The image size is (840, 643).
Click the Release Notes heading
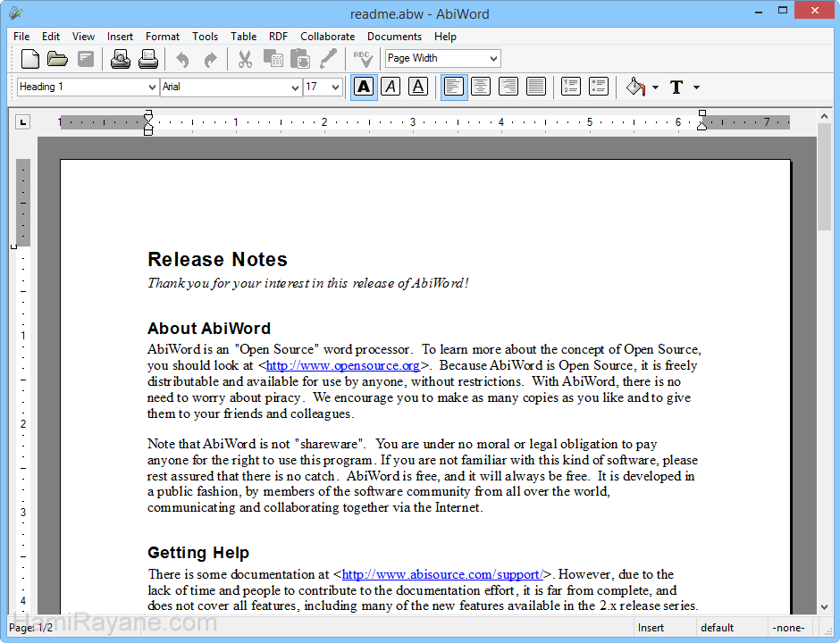(217, 260)
